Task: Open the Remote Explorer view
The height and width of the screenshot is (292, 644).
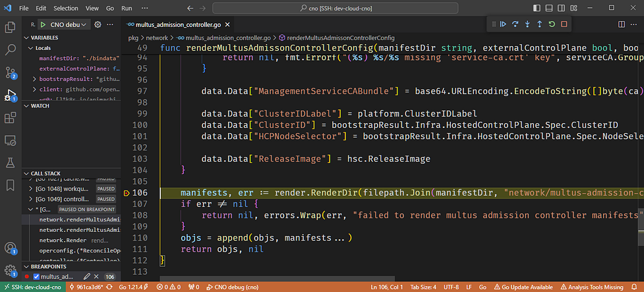Action: [x=11, y=140]
